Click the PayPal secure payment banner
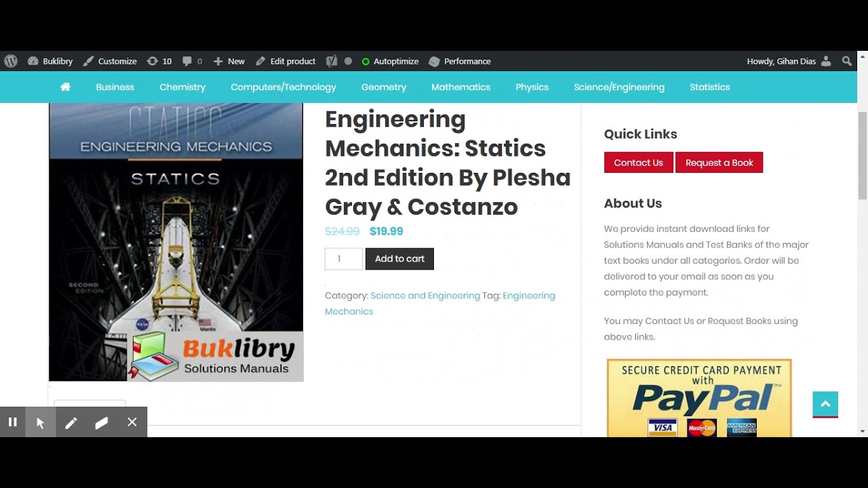Screen dimensions: 868x488 pyautogui.click(x=699, y=398)
